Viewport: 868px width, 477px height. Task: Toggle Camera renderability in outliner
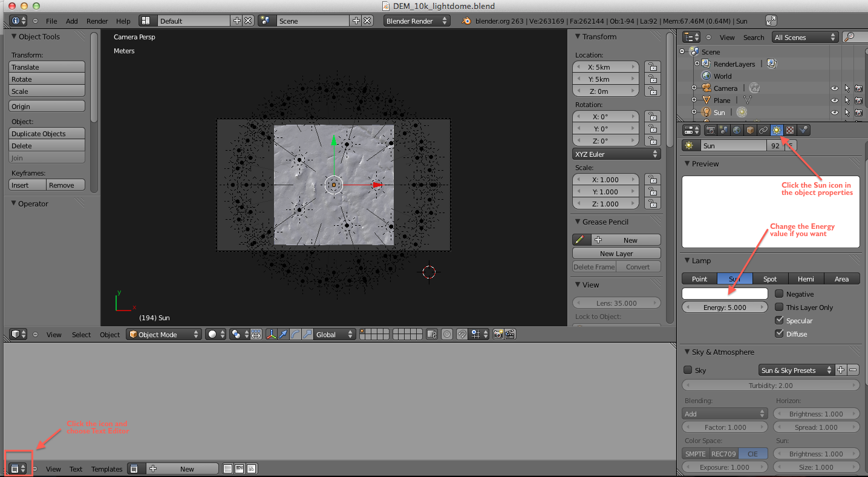tap(859, 88)
